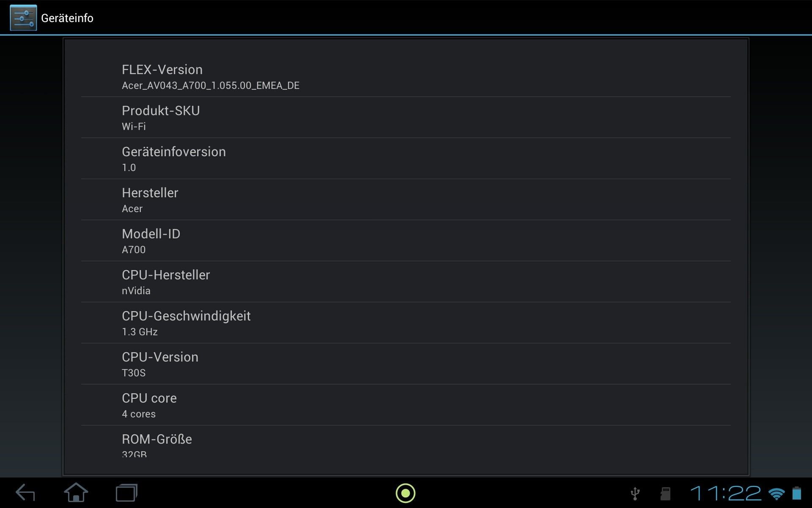Image resolution: width=812 pixels, height=508 pixels.
Task: Select the Hersteller Acer entry
Action: click(406, 200)
